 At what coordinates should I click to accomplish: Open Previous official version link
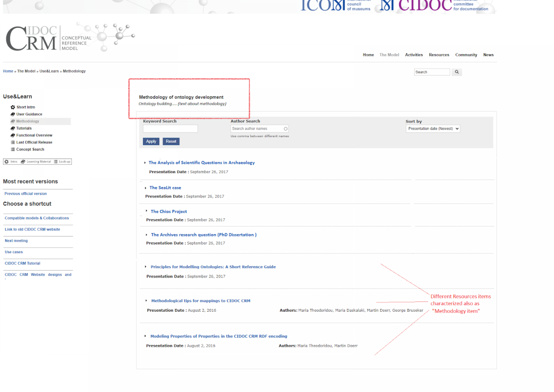[x=25, y=194]
